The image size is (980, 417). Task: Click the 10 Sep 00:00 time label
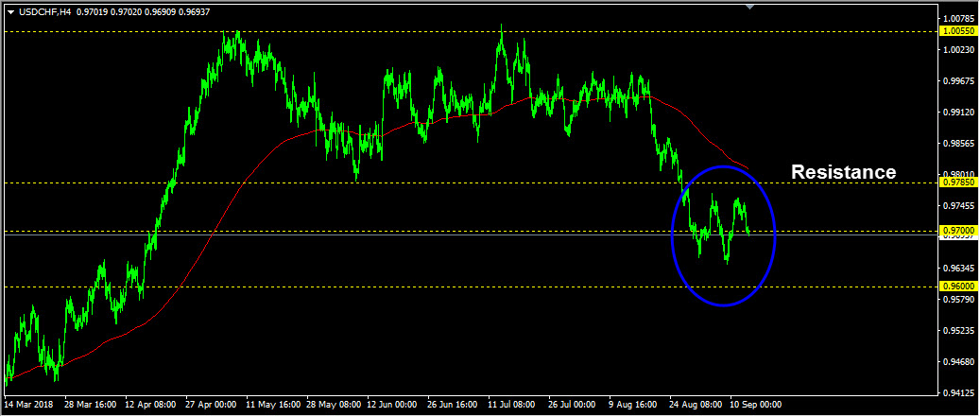756,405
